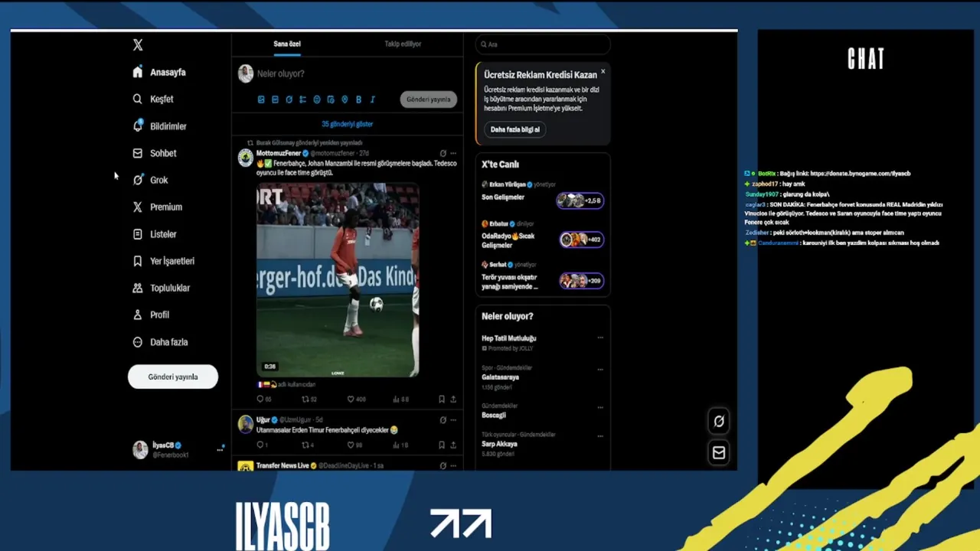The image size is (980, 551).
Task: Open more options on Transfer News Live post
Action: point(453,465)
